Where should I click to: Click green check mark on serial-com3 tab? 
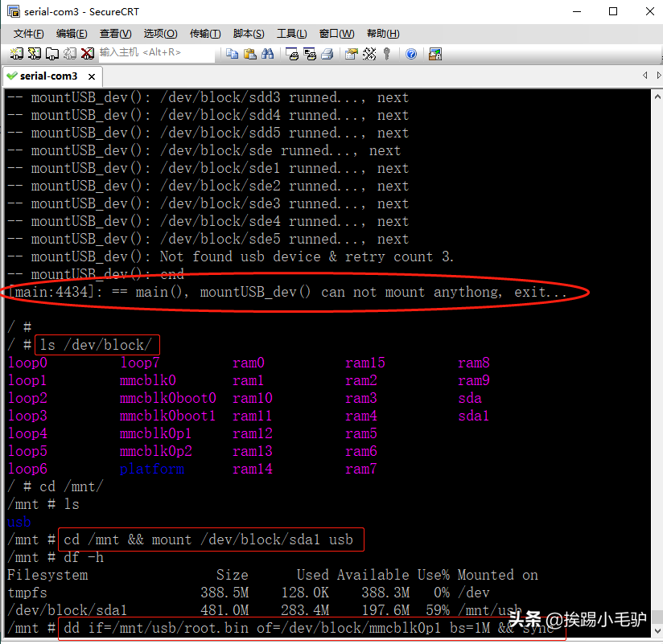coord(12,76)
